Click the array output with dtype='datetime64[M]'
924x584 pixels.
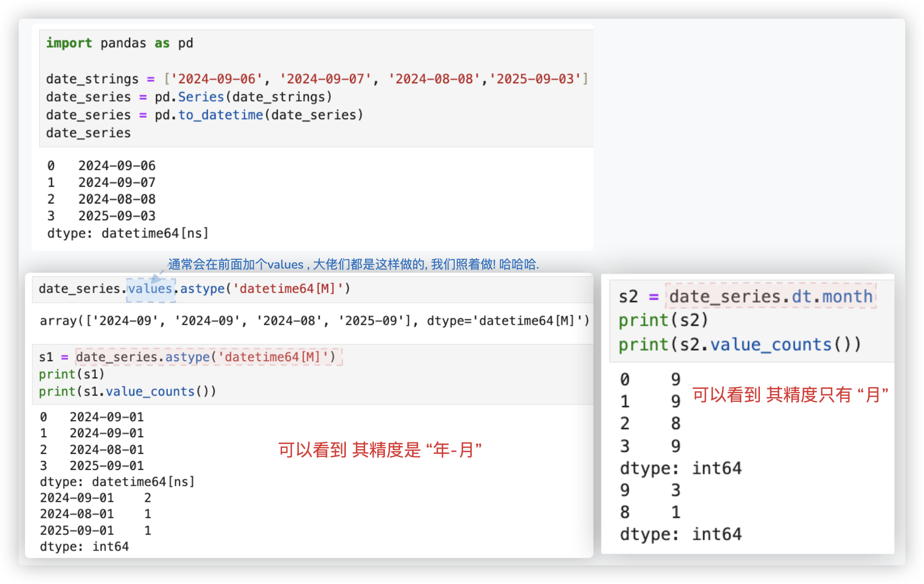[x=315, y=321]
